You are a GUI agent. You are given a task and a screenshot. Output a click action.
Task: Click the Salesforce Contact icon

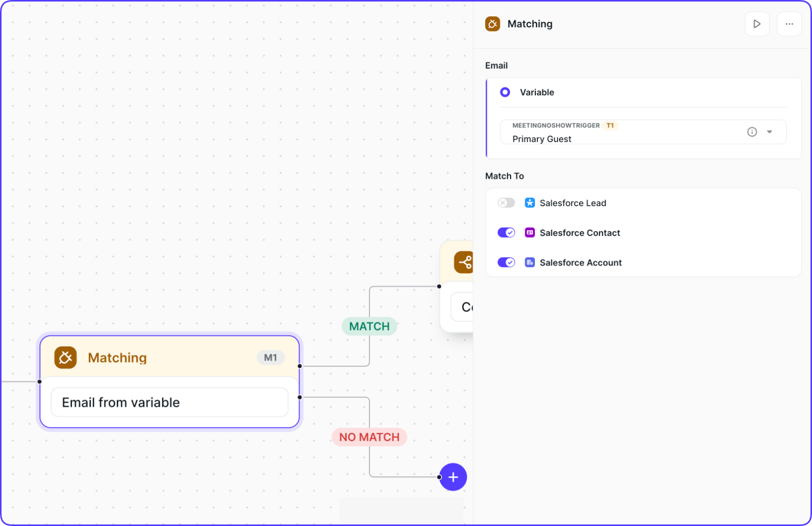pos(530,233)
